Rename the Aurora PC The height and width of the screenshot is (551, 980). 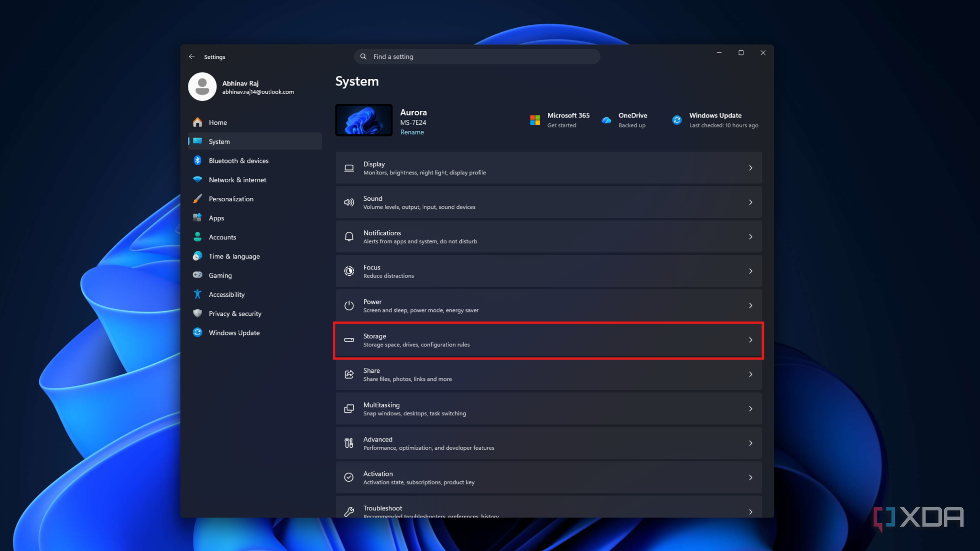pyautogui.click(x=412, y=132)
